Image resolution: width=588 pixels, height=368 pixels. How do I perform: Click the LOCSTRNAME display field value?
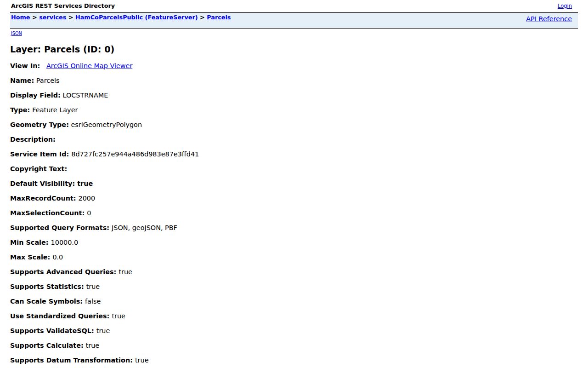(85, 95)
